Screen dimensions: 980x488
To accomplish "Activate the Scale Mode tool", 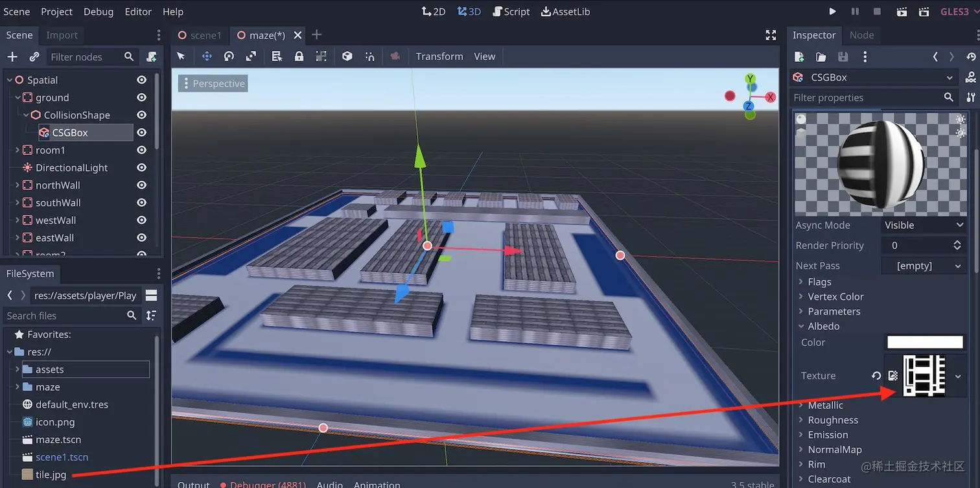I will click(251, 56).
